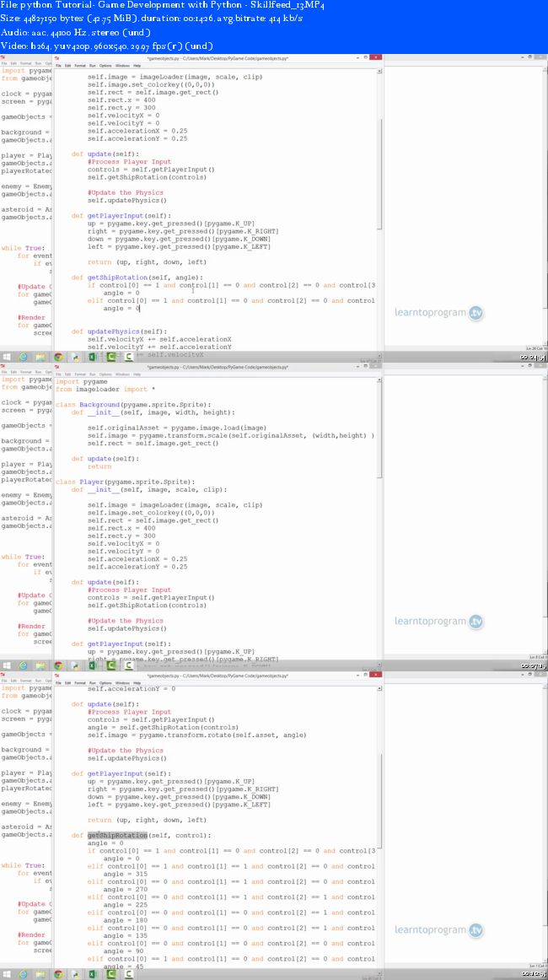Screen dimensions: 548x980
Task: Launch Chrome in frame showing updatePhysics
Action: [x=57, y=357]
